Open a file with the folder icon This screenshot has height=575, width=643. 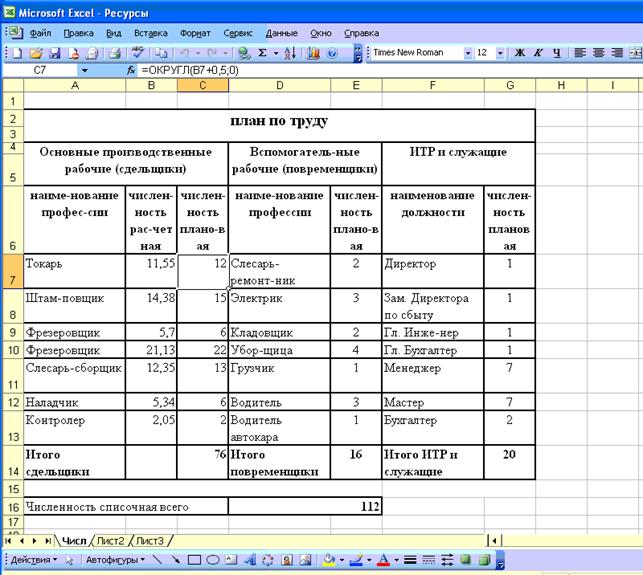coord(36,53)
